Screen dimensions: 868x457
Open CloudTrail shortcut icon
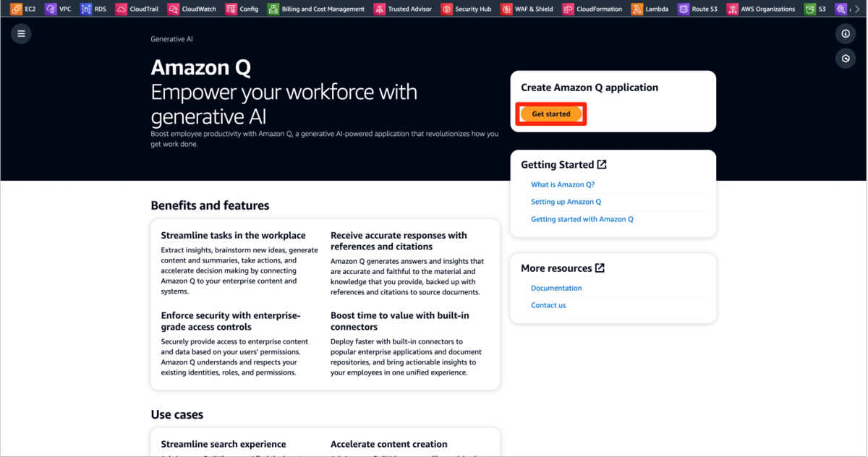(121, 9)
